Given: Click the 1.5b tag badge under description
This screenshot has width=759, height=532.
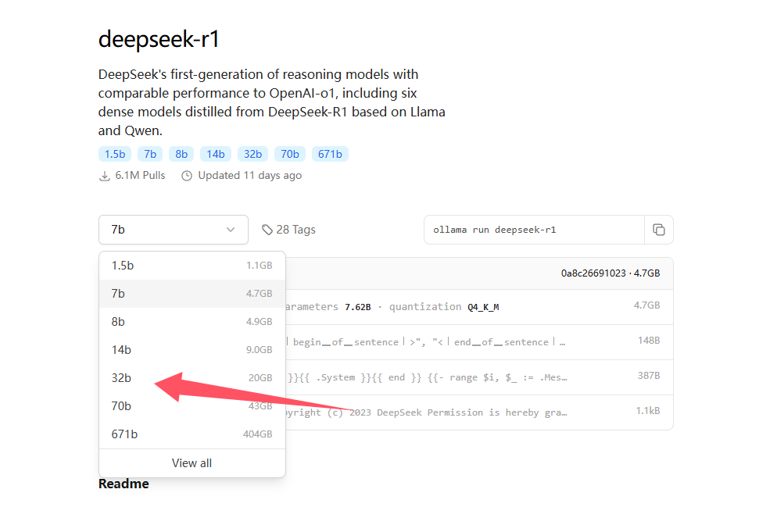Looking at the screenshot, I should coord(114,154).
